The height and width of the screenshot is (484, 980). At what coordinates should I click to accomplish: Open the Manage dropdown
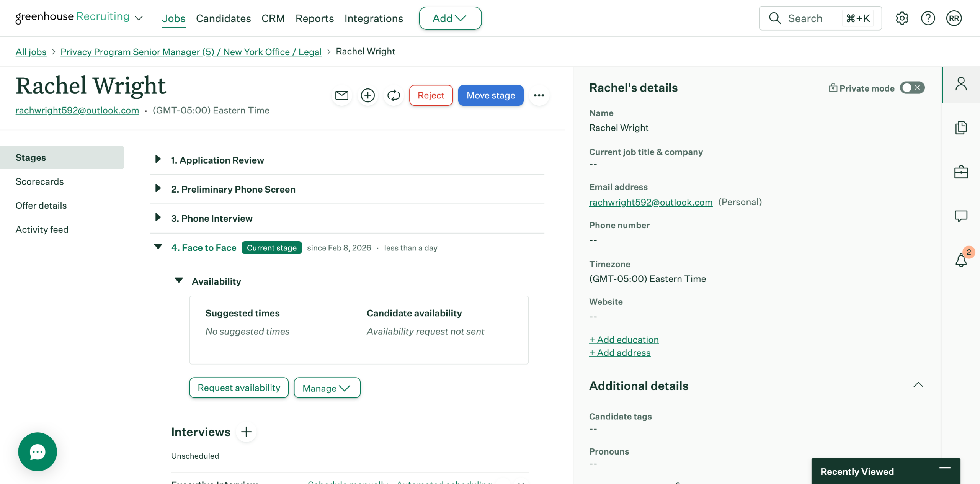pyautogui.click(x=327, y=388)
